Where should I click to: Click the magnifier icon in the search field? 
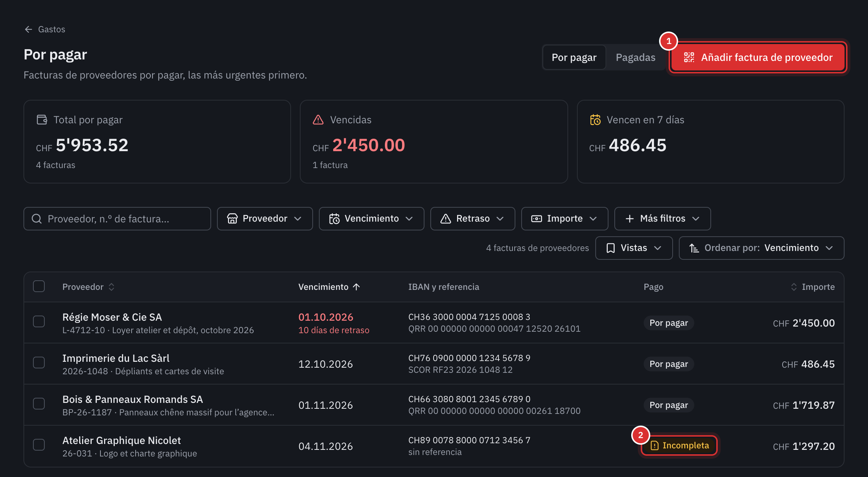37,219
